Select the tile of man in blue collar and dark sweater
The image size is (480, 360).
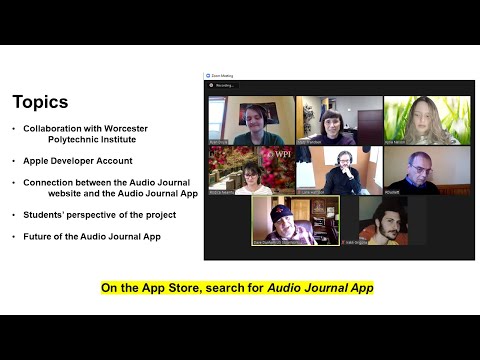(x=427, y=170)
